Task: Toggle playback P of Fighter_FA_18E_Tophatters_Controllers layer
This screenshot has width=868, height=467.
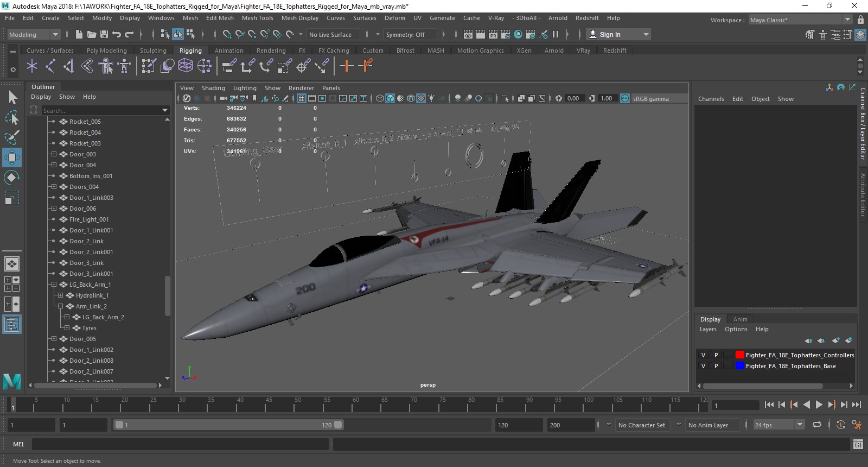Action: 716,355
